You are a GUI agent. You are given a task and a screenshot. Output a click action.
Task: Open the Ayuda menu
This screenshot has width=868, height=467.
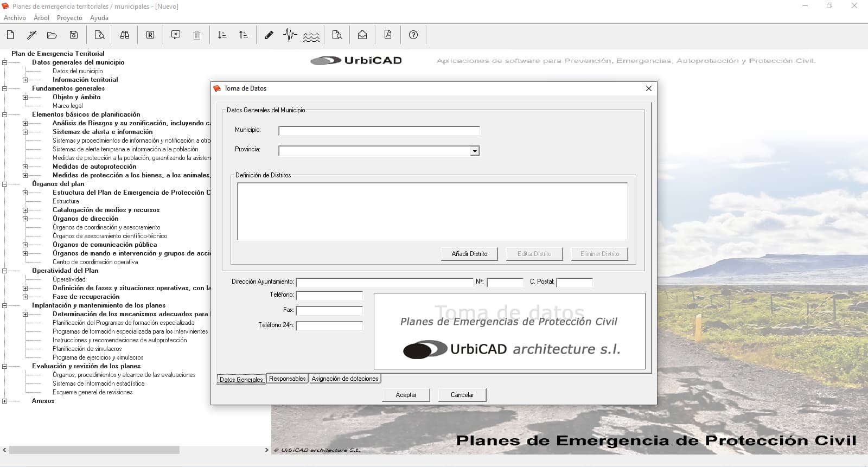click(99, 18)
